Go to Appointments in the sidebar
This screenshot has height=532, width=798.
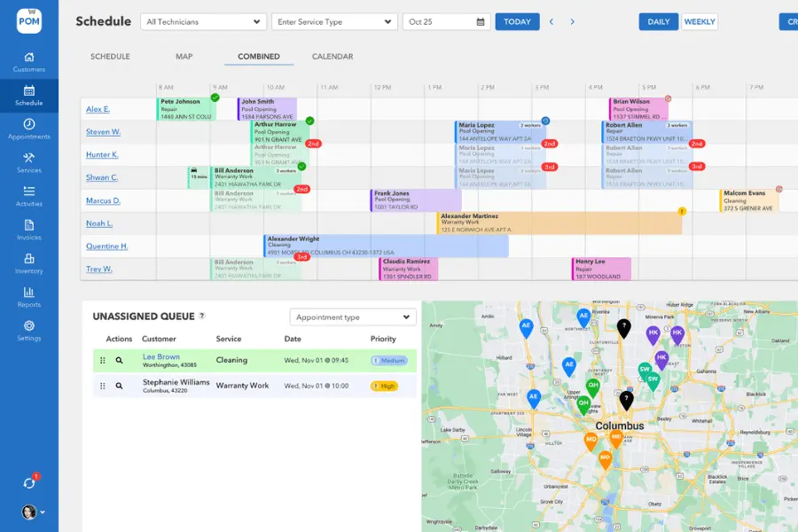(x=29, y=129)
